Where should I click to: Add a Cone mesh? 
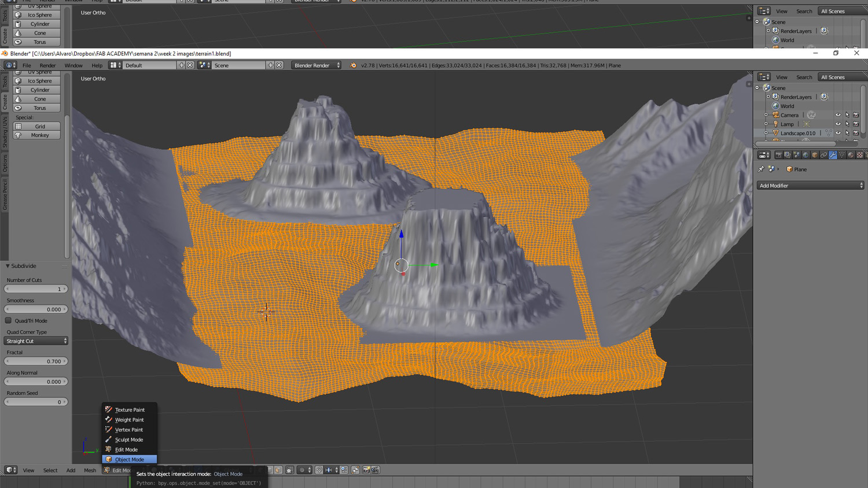pos(36,99)
